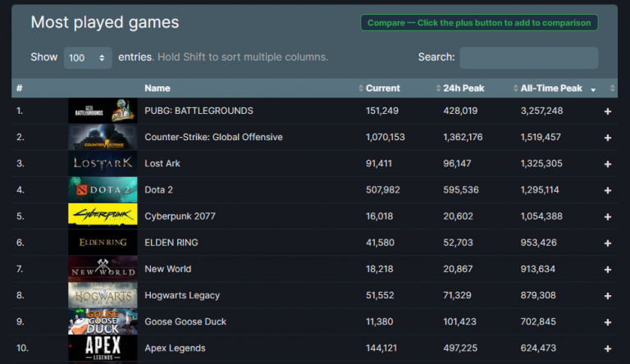Open PUBG: BATTLEGROUNDS game thumbnail
Image resolution: width=630 pixels, height=364 pixels.
(103, 111)
